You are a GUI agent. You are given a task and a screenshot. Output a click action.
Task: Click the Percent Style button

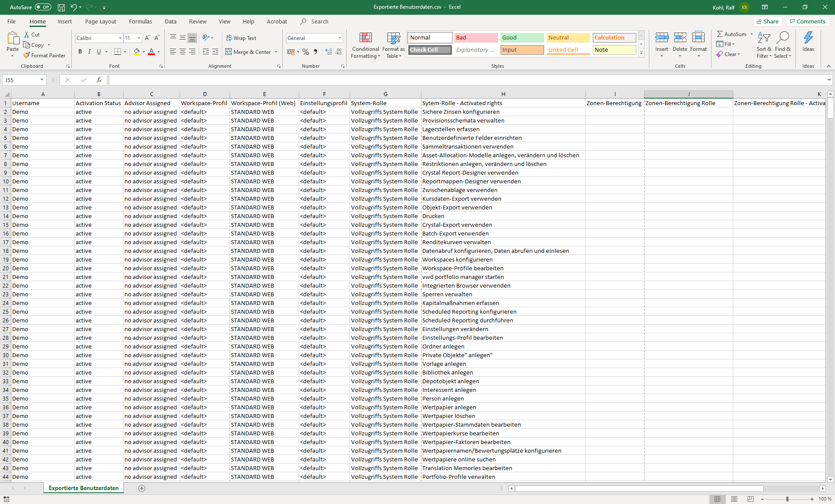pos(306,52)
